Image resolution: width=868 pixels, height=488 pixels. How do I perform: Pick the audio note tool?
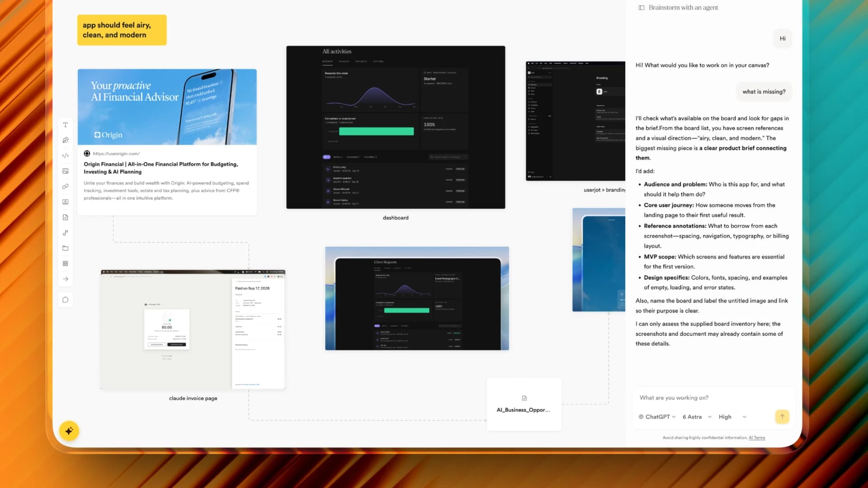coord(66,233)
